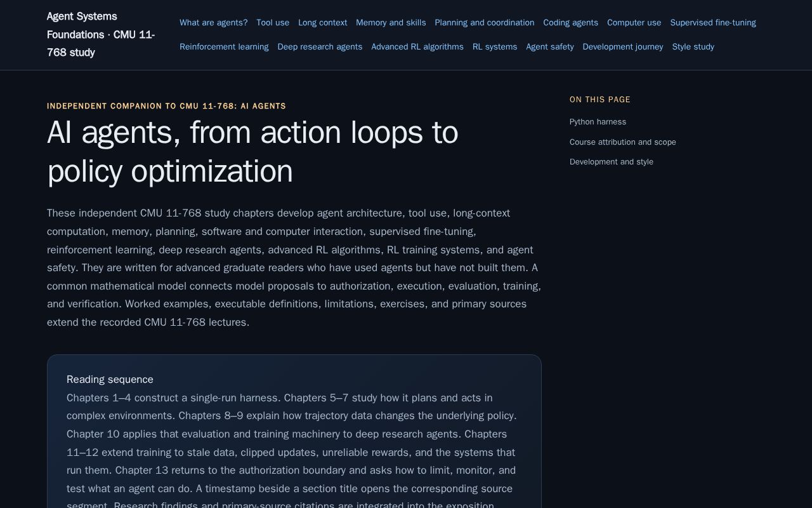
Task: Go to Supervised fine-tuning chapter
Action: (x=713, y=23)
